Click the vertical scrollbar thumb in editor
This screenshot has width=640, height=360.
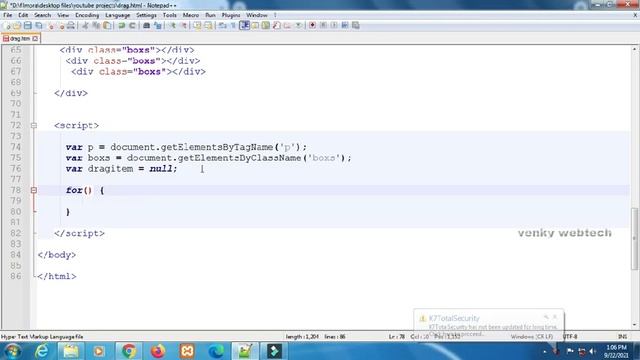[634, 239]
